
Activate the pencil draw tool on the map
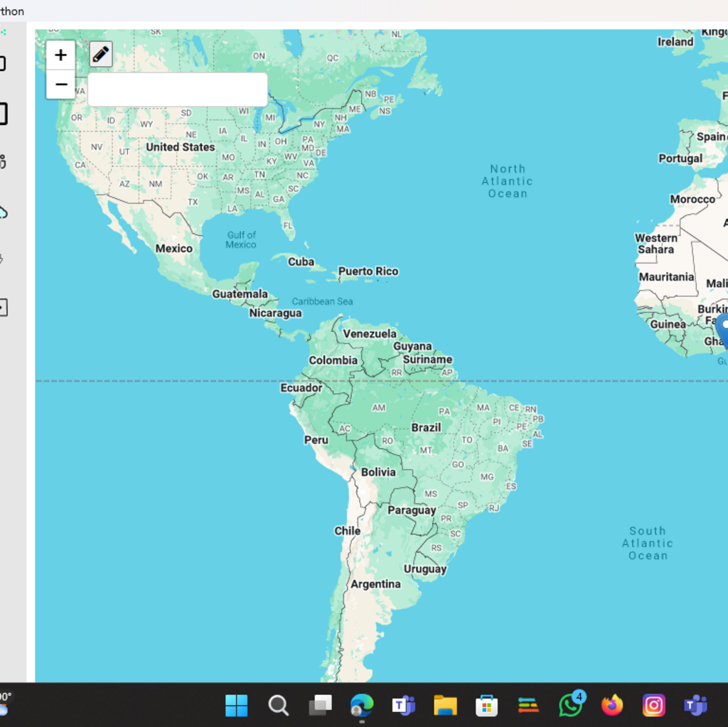pyautogui.click(x=101, y=54)
